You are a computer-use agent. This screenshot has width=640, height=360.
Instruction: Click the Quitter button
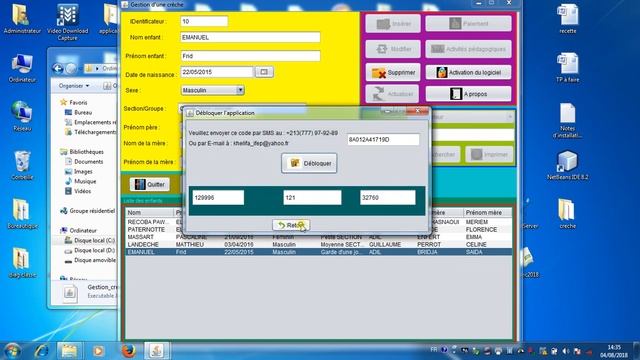[149, 184]
